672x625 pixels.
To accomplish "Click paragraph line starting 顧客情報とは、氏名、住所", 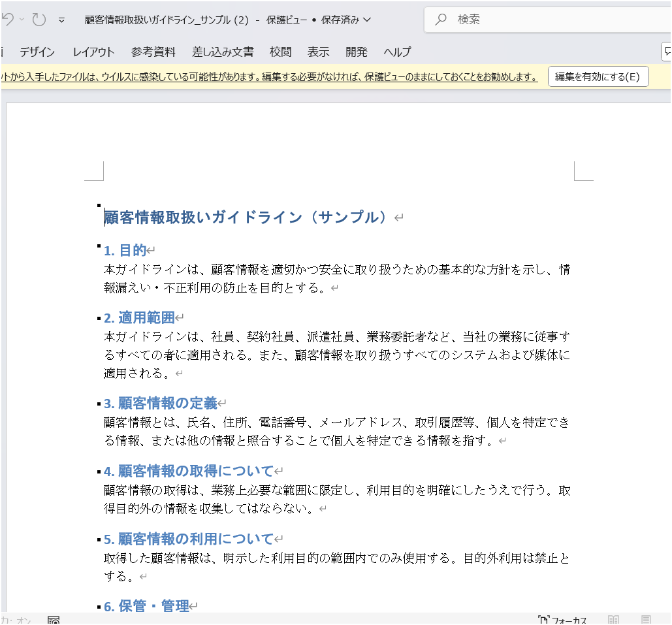I will coord(337,423).
